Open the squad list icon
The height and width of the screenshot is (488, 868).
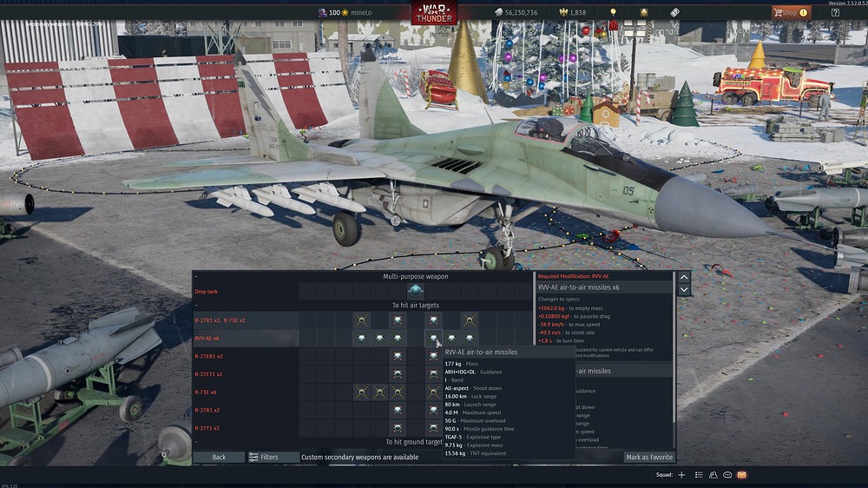pyautogui.click(x=698, y=475)
